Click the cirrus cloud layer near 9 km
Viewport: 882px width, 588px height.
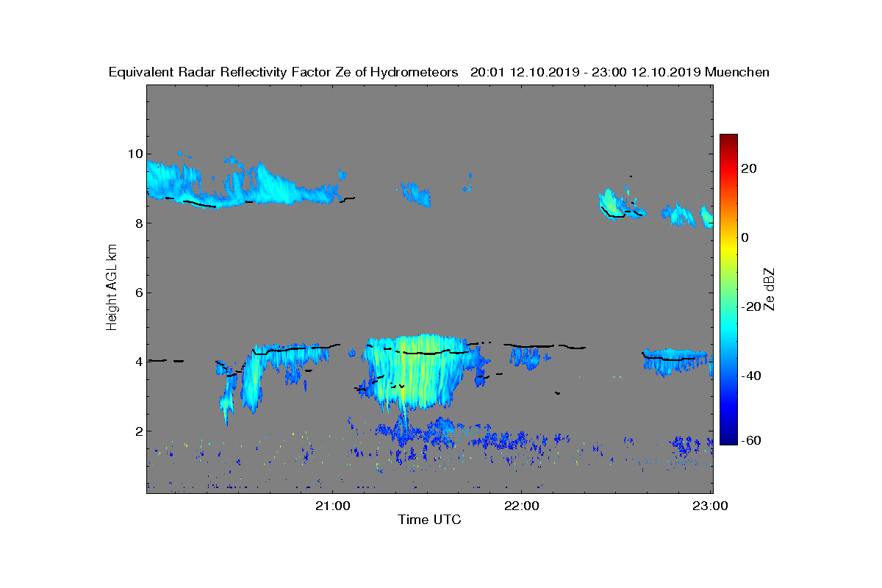click(243, 185)
